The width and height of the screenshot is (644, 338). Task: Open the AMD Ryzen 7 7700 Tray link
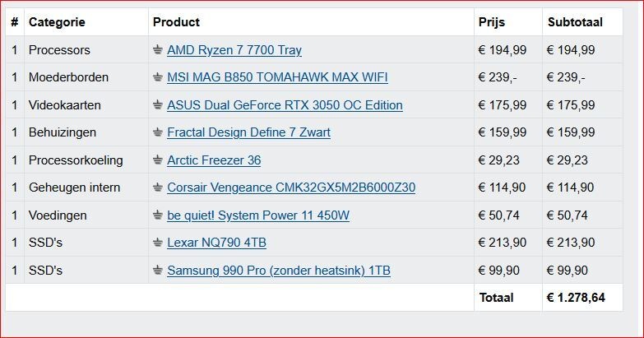[234, 50]
